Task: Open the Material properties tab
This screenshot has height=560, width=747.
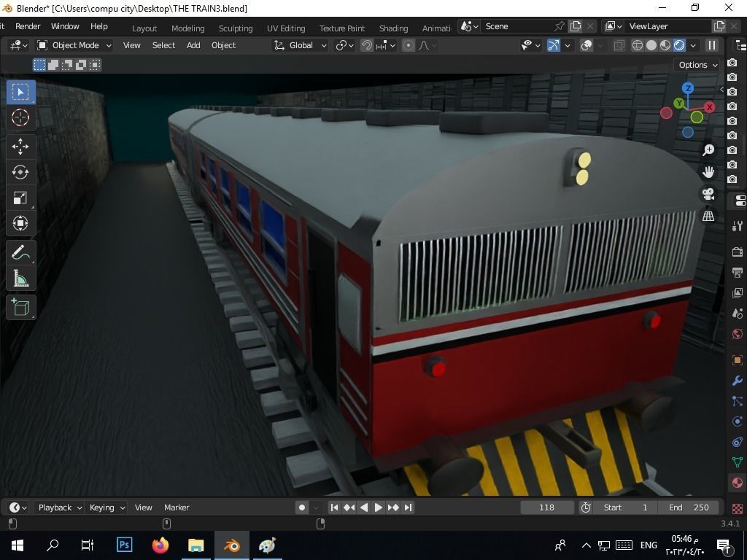Action: (738, 483)
